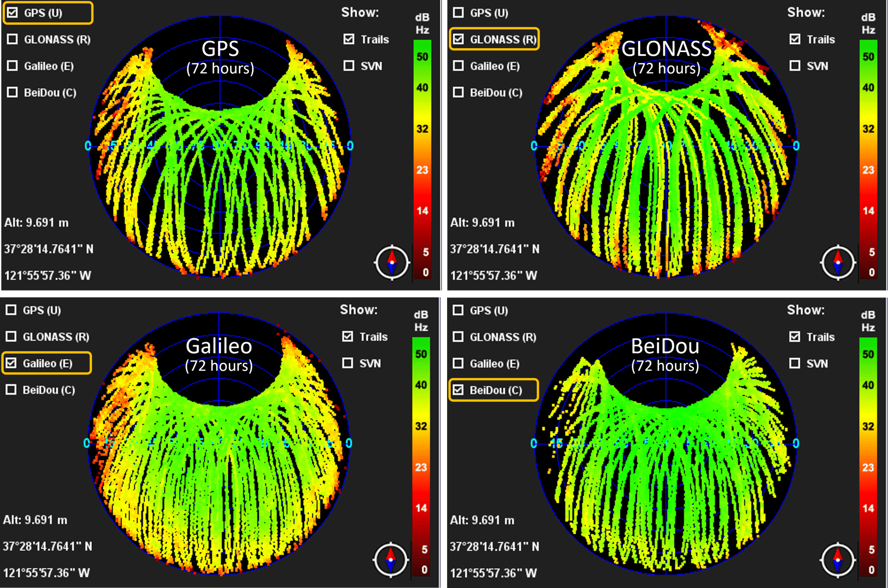888x588 pixels.
Task: Enable Galileo (E) in the GLONASS panel
Action: tap(457, 66)
